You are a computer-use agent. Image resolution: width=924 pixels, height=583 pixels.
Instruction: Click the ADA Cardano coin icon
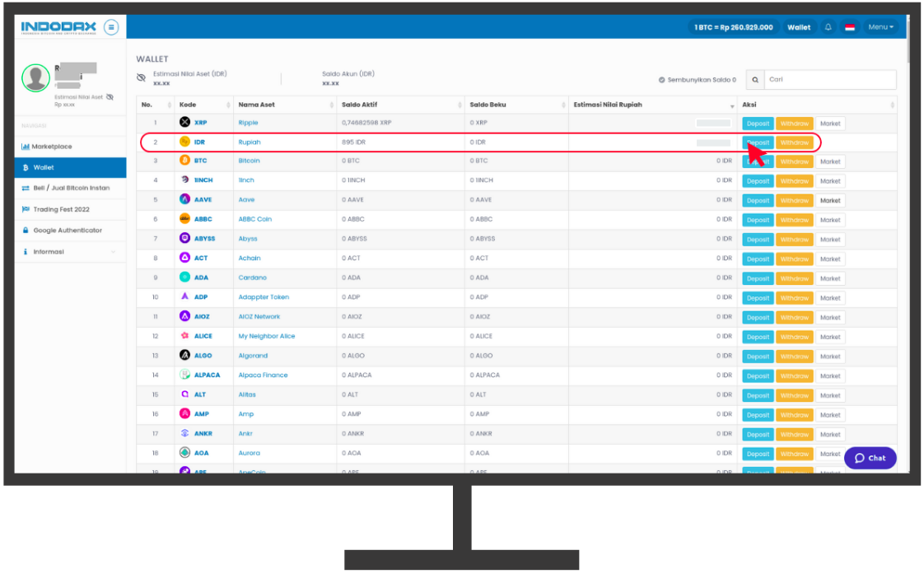click(x=184, y=277)
